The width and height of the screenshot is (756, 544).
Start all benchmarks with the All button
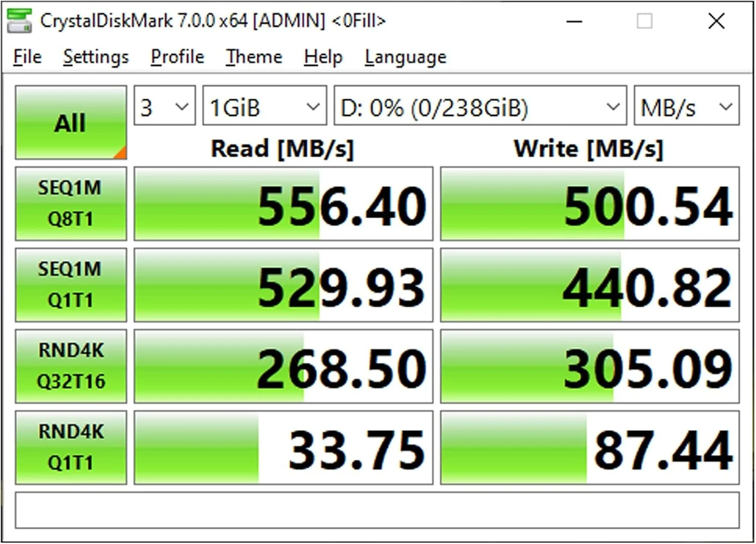[x=71, y=123]
